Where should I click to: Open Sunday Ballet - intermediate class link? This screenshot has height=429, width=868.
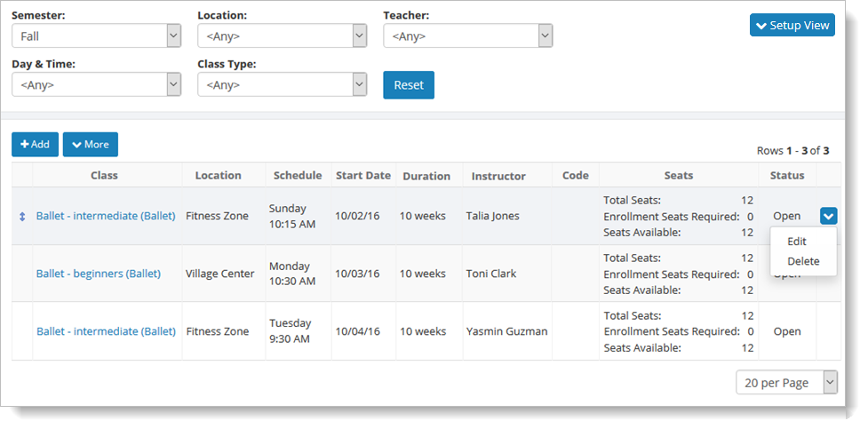coord(106,216)
